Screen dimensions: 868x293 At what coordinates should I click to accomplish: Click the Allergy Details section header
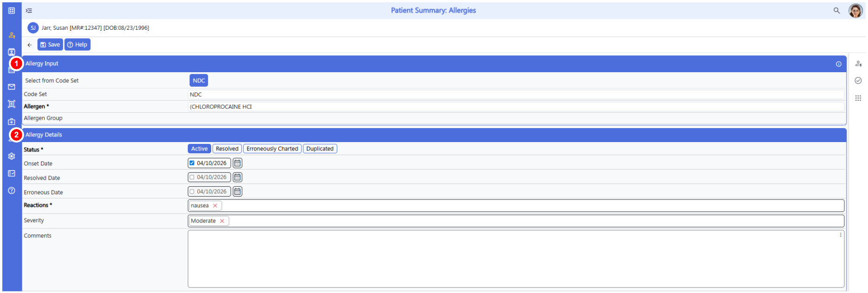coord(434,135)
